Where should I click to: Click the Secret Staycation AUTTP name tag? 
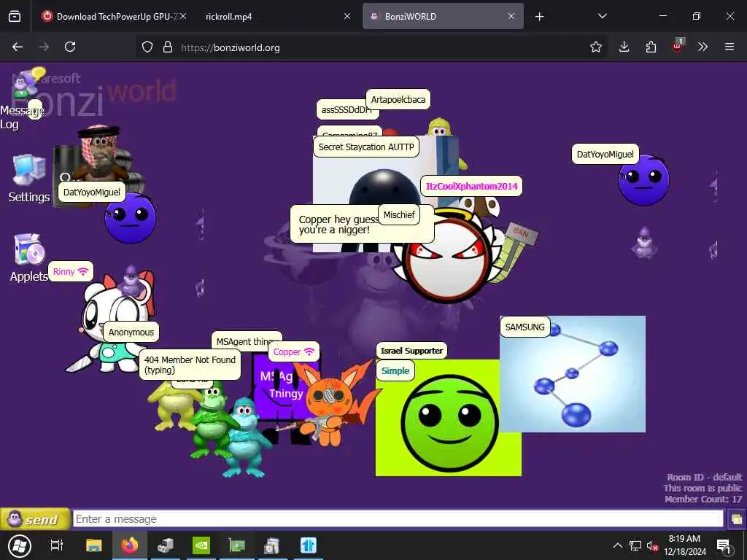pyautogui.click(x=366, y=147)
